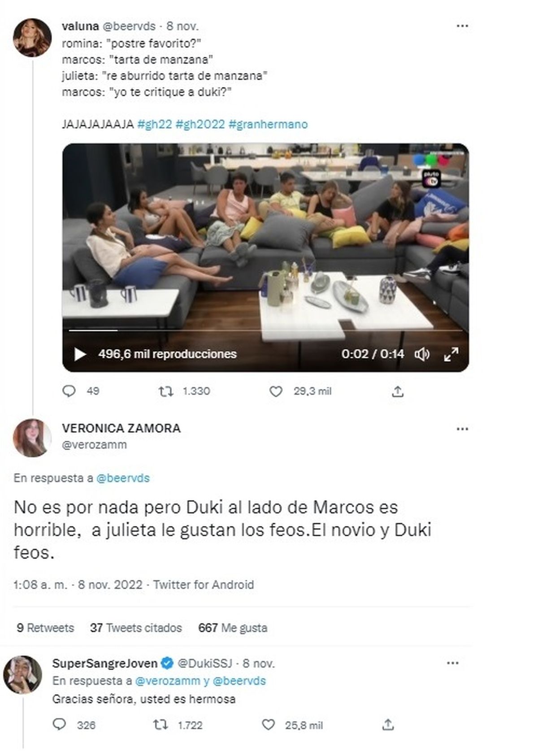View the 9 Retweets list

click(x=45, y=628)
